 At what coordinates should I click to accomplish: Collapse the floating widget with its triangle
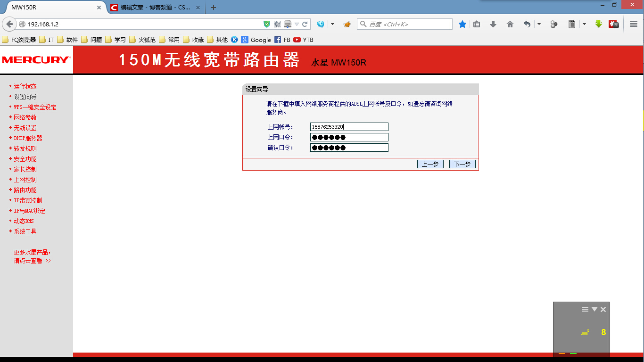tap(594, 309)
